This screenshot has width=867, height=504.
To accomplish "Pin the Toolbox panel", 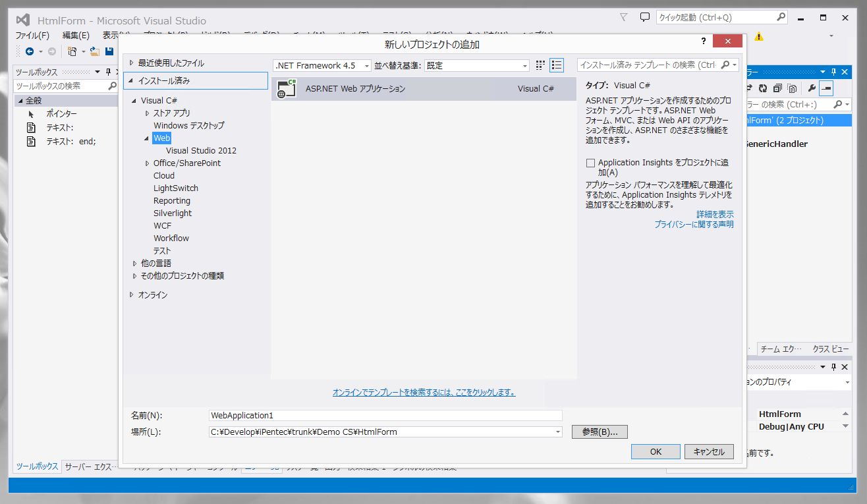I will [x=108, y=72].
